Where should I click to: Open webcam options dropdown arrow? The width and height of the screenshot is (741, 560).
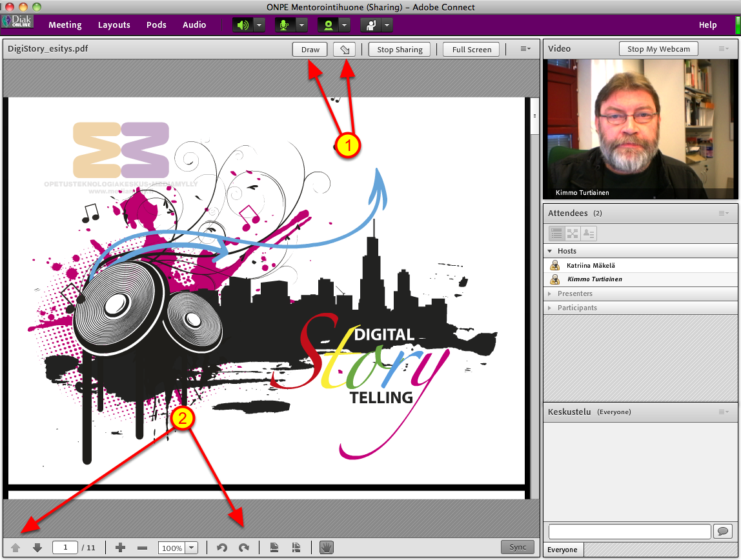pyautogui.click(x=345, y=25)
